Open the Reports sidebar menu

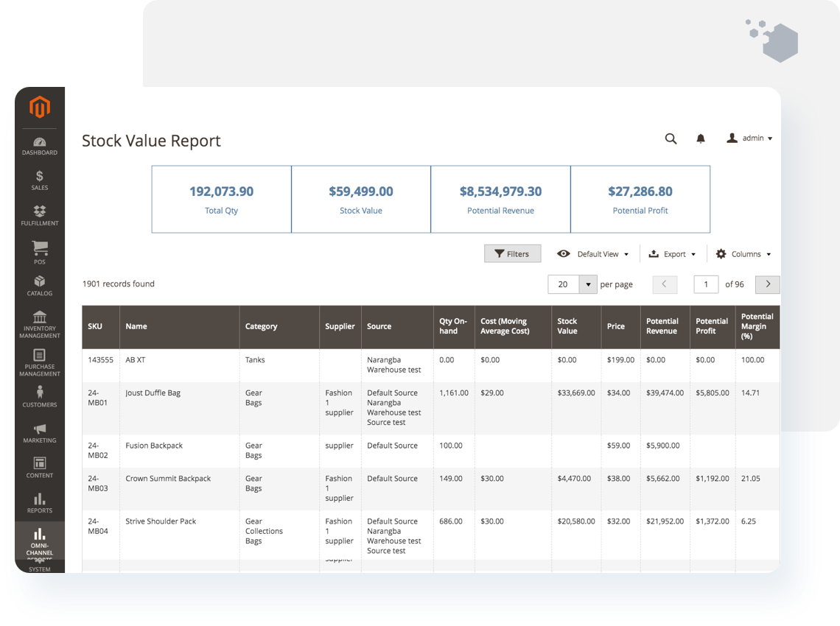click(40, 503)
